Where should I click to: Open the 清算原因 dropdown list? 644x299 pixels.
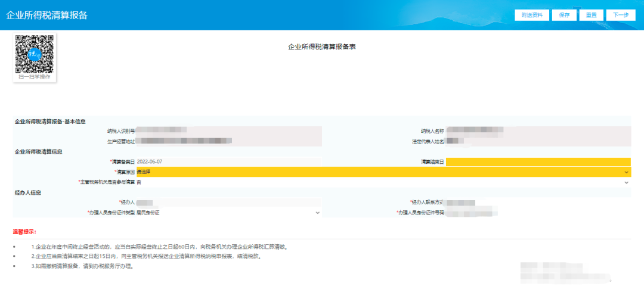point(383,172)
